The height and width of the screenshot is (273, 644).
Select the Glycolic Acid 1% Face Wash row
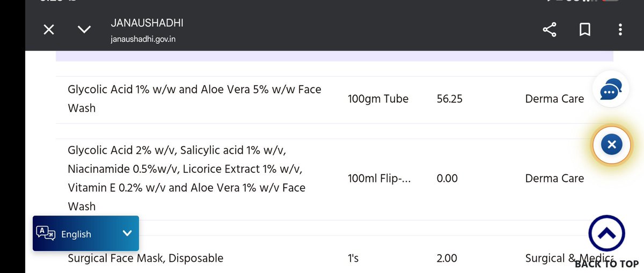pos(334,99)
